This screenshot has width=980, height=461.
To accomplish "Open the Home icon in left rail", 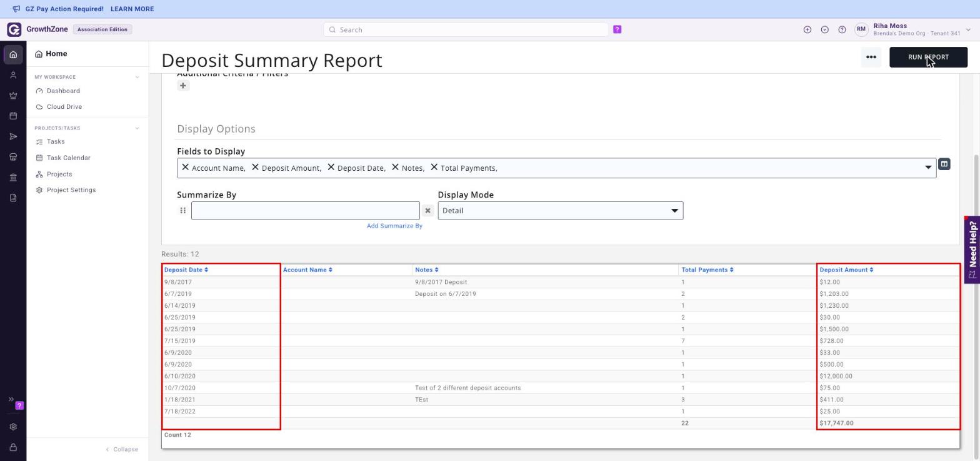I will [x=13, y=55].
